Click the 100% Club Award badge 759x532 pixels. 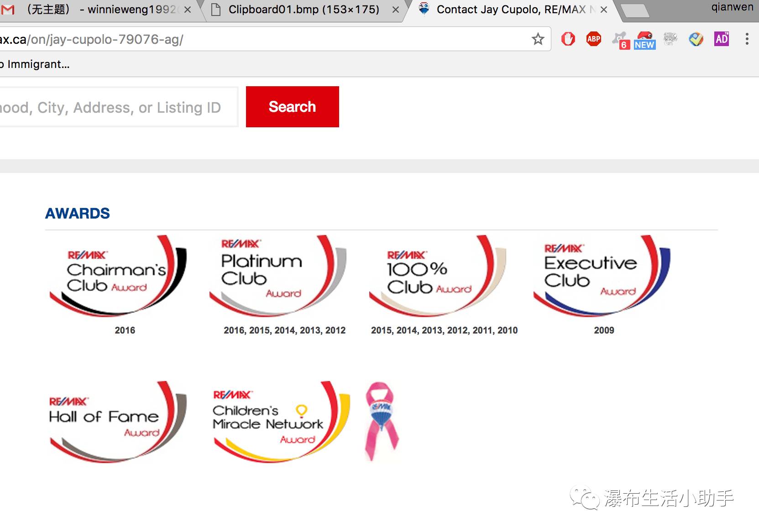pyautogui.click(x=438, y=276)
